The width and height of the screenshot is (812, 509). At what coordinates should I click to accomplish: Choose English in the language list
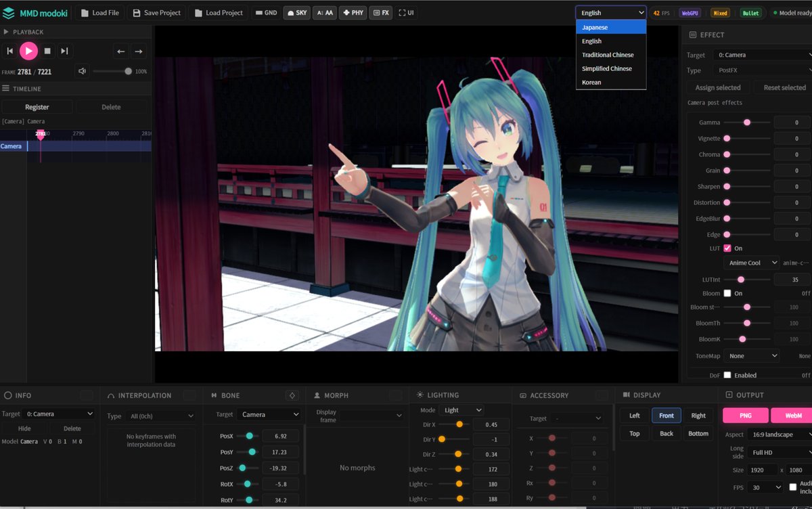611,41
